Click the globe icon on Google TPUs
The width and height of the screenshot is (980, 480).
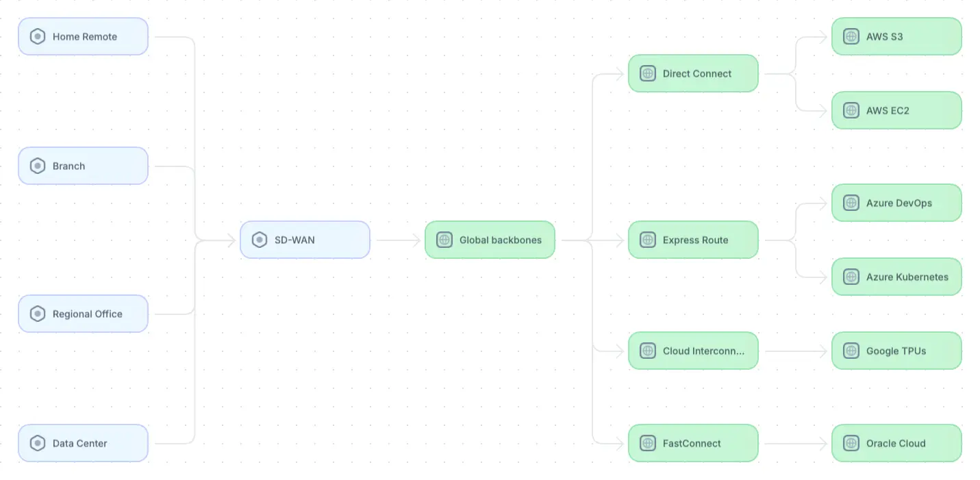pos(851,351)
